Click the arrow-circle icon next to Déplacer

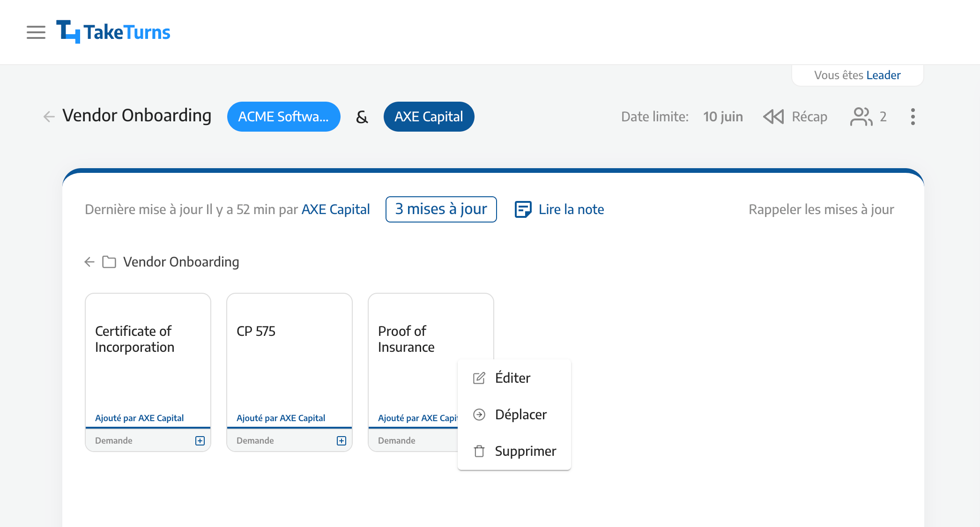(479, 415)
